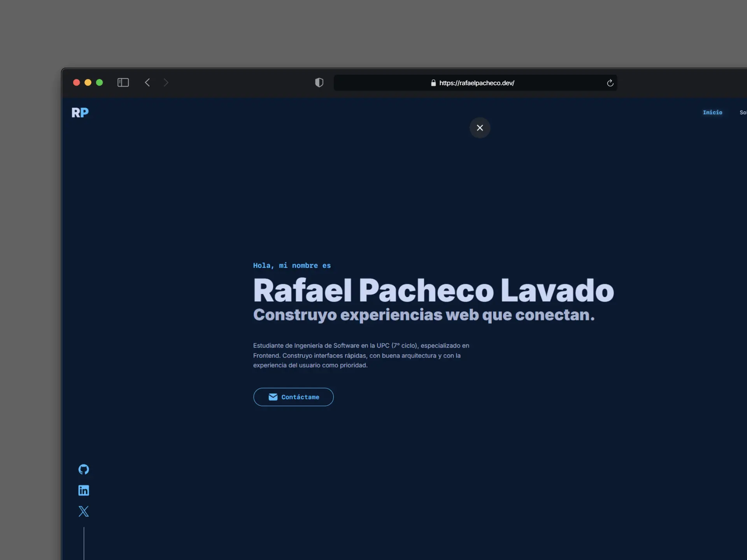Click the forward navigation arrow
The width and height of the screenshot is (747, 560).
[x=166, y=82]
